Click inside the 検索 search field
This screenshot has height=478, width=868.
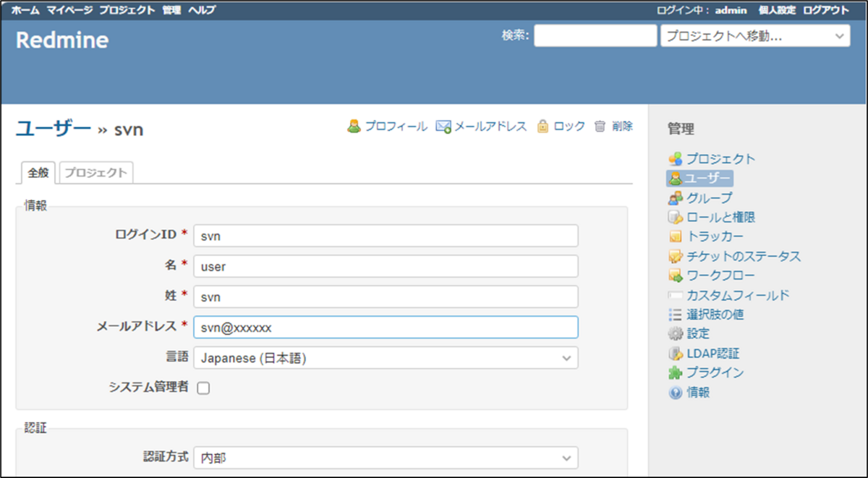(x=595, y=35)
